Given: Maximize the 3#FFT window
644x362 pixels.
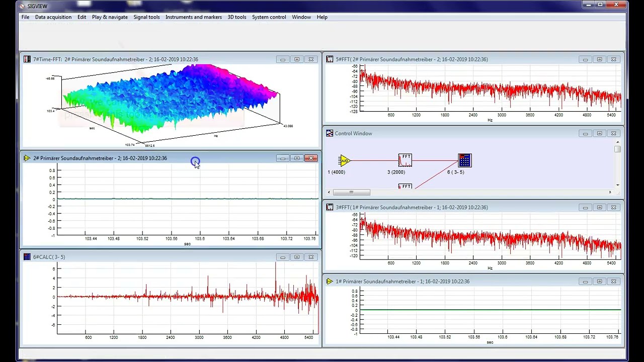Looking at the screenshot, I should click(599, 207).
